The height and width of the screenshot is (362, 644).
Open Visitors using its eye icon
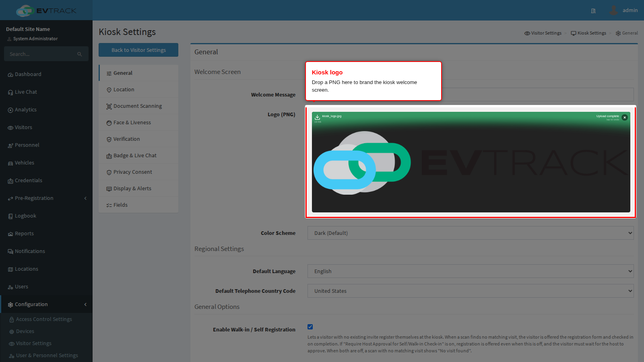point(10,128)
